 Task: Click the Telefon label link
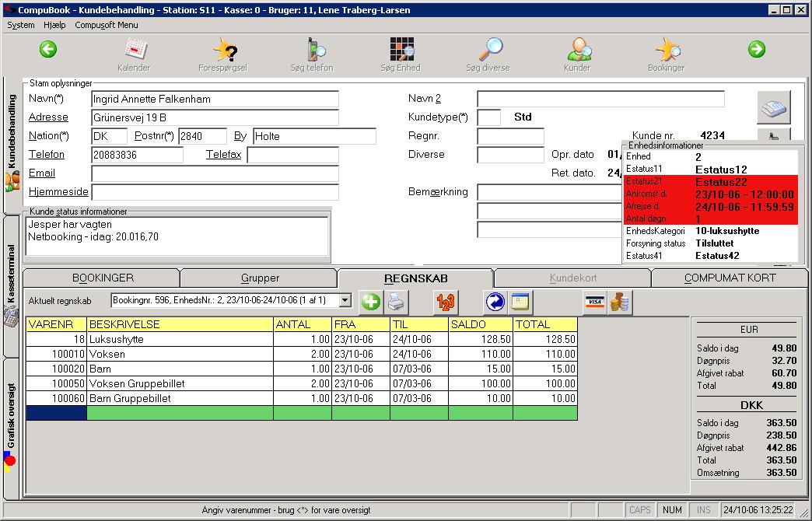pyautogui.click(x=47, y=154)
